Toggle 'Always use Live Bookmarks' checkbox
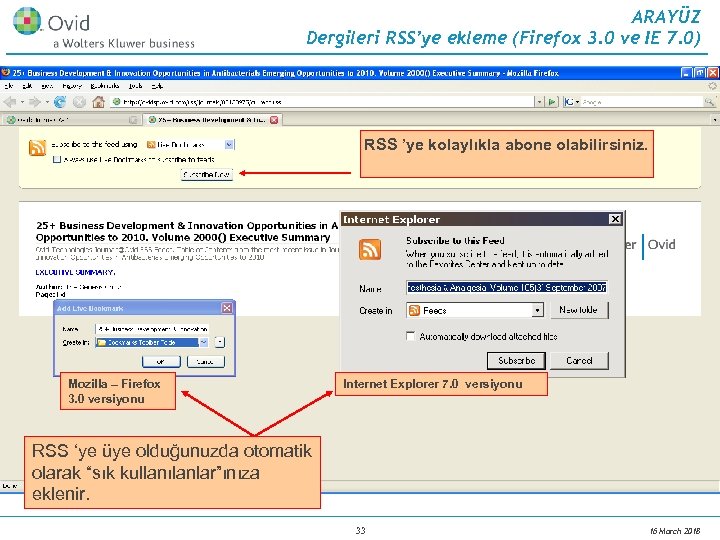Viewport: 720px width, 540px height. pyautogui.click(x=57, y=159)
